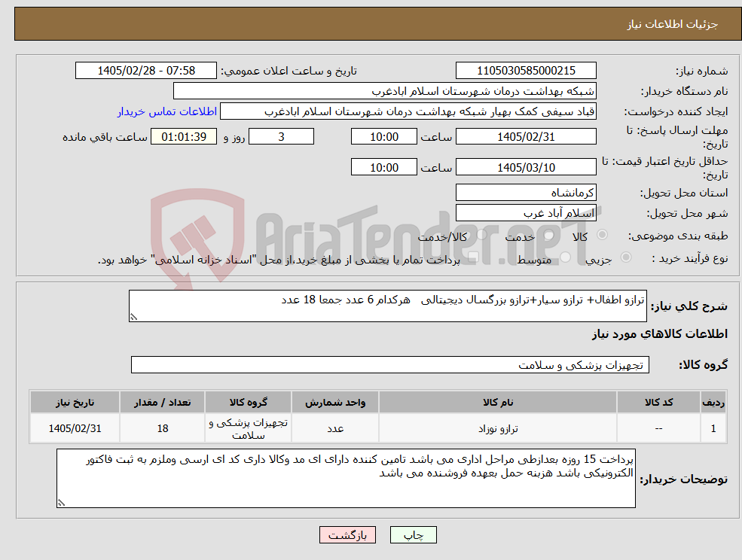Click the general need description textarea

[387, 306]
